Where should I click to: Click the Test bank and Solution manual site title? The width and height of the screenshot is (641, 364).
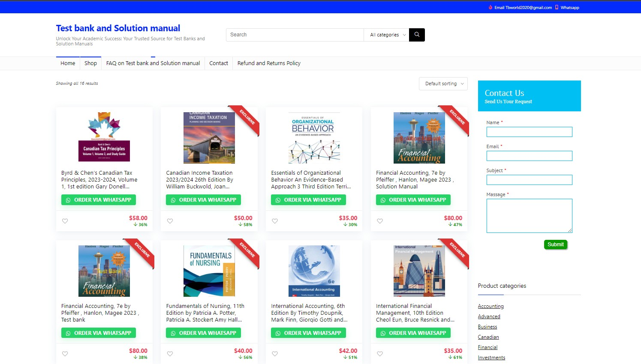pos(118,28)
